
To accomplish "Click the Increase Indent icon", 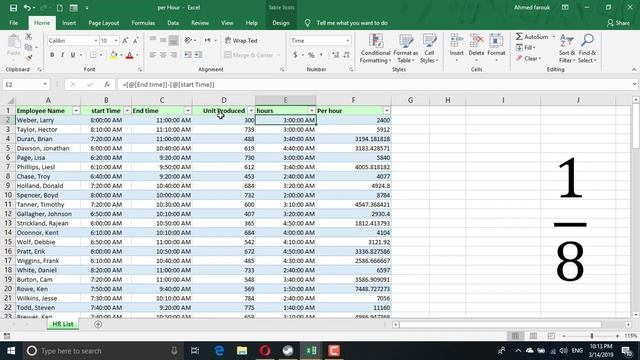I will [198, 55].
